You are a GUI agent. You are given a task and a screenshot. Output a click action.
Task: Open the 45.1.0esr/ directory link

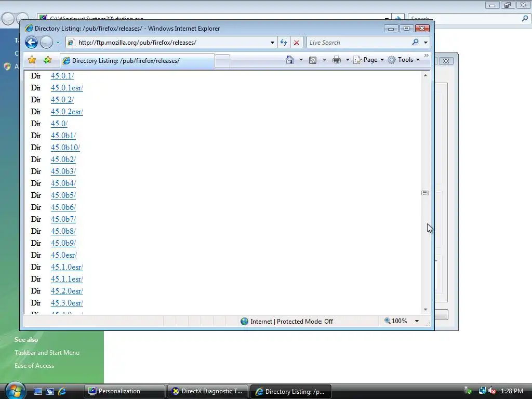(x=67, y=267)
